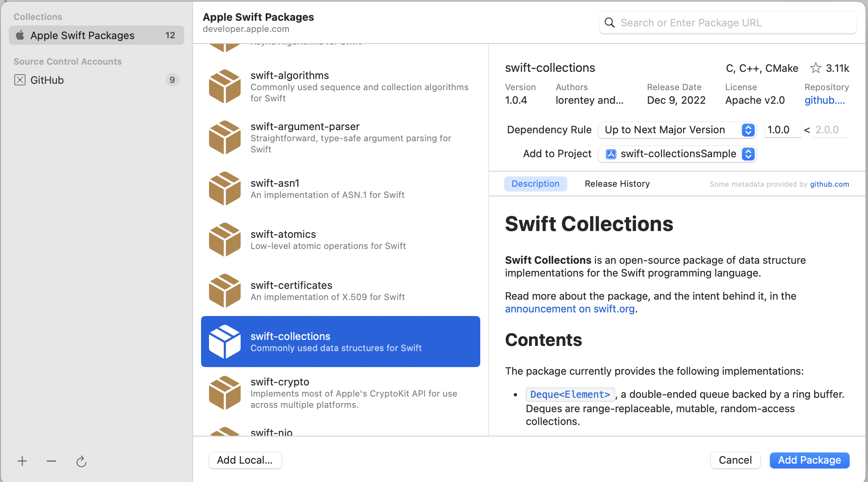Click the Apple logo icon in Collections

[20, 35]
